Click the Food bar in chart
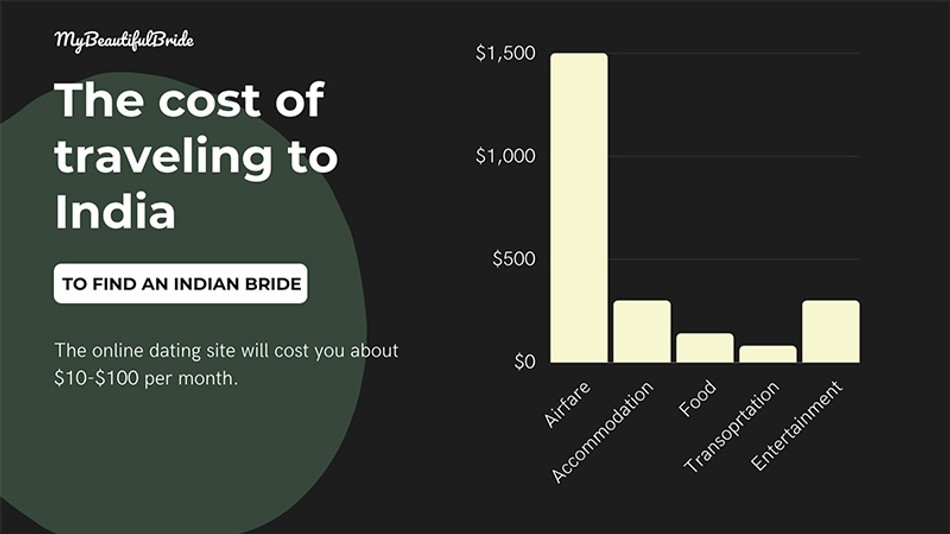 pyautogui.click(x=705, y=348)
